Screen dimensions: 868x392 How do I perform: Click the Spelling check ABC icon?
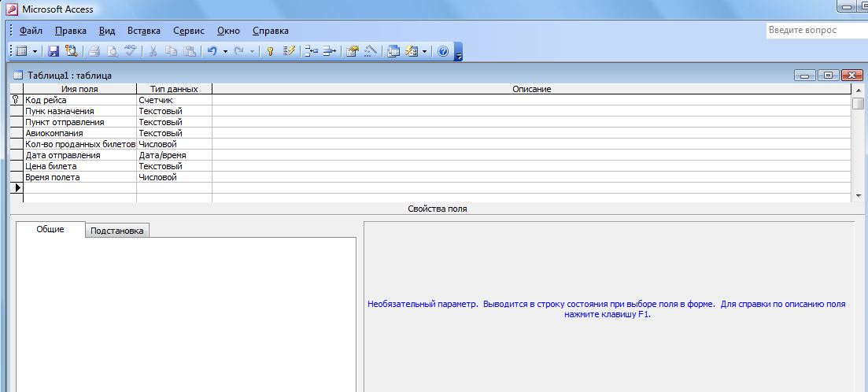coord(130,51)
